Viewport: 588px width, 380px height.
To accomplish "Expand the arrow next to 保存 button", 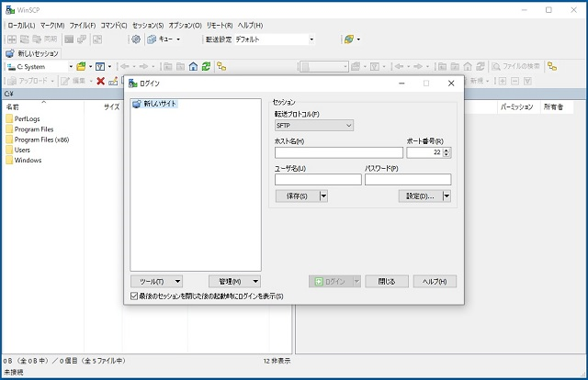I will 325,196.
